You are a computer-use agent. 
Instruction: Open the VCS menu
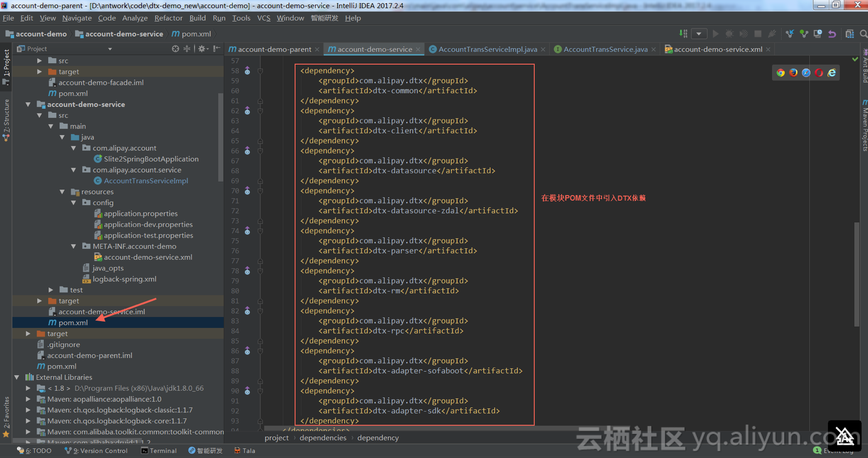[264, 18]
